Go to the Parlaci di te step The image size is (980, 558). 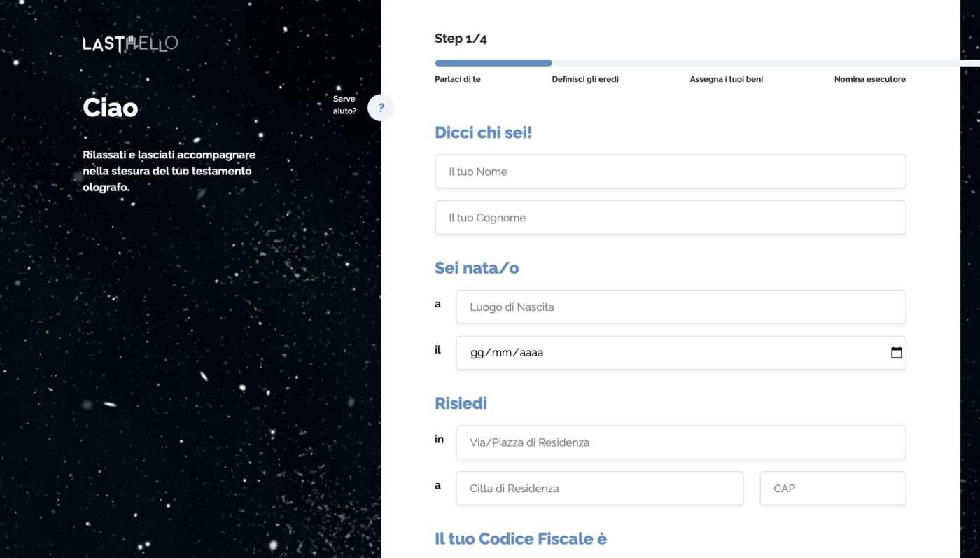[x=458, y=79]
